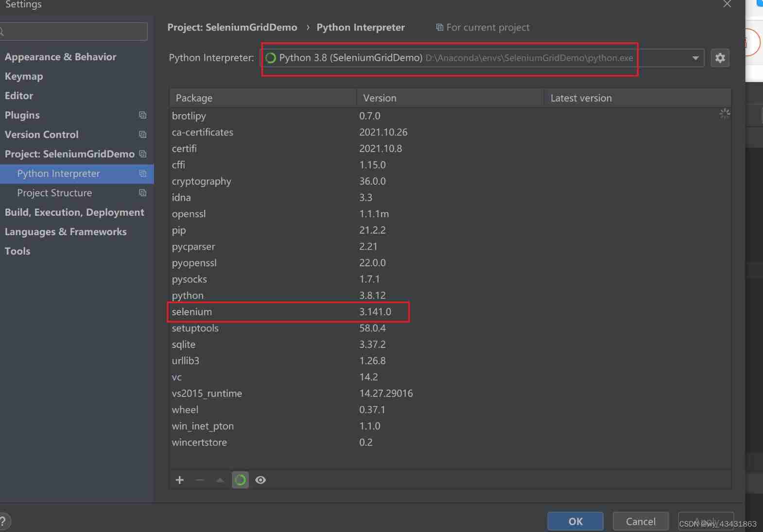Toggle the green Conda package manager icon

(240, 480)
